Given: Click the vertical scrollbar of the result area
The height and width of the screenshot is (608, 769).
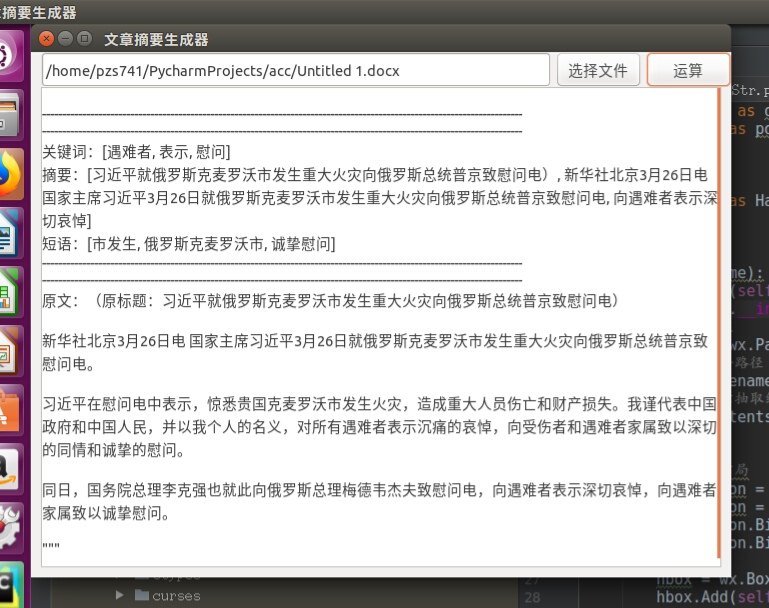Looking at the screenshot, I should tap(719, 324).
